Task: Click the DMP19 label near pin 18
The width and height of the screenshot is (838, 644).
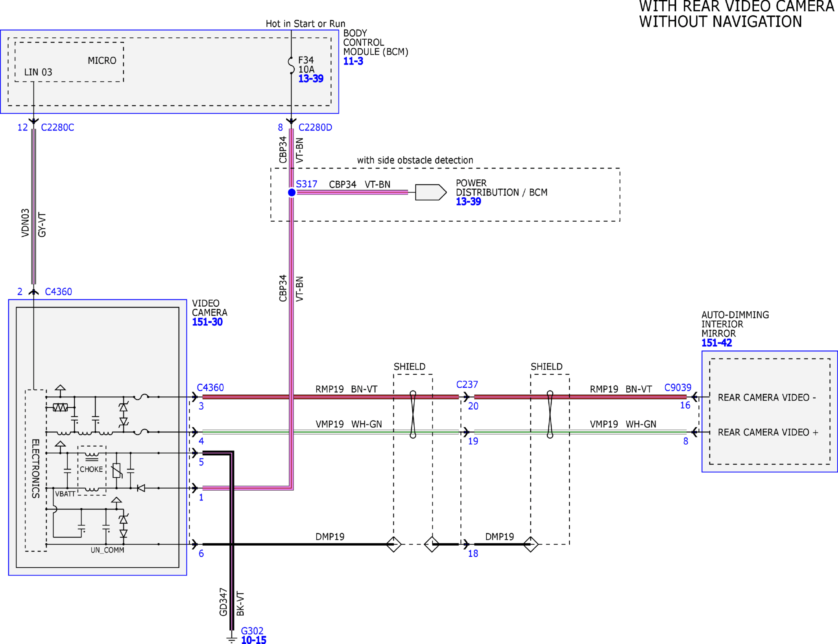Action: click(500, 537)
